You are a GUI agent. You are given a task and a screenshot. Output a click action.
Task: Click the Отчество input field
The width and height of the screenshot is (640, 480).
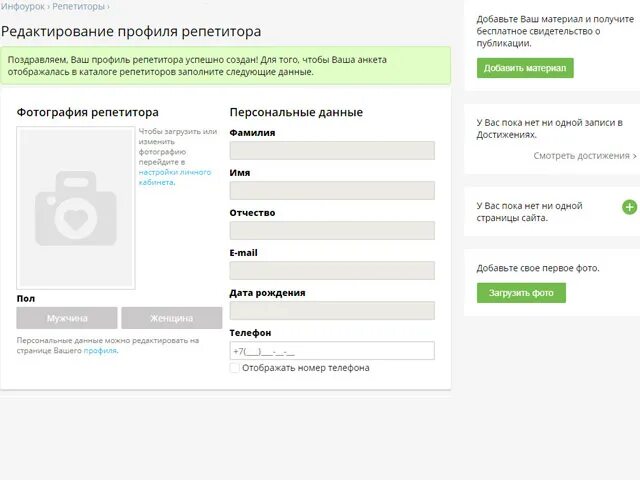[x=331, y=231]
